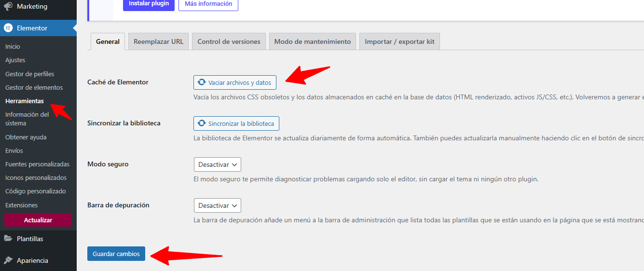Open Herramientas in the Elementor submenu
This screenshot has height=271, width=644.
25,101
